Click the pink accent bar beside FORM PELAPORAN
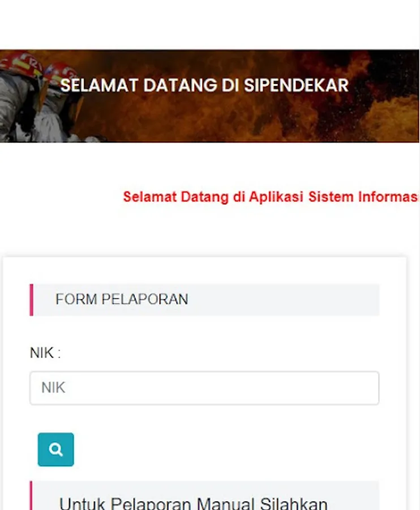 point(31,300)
